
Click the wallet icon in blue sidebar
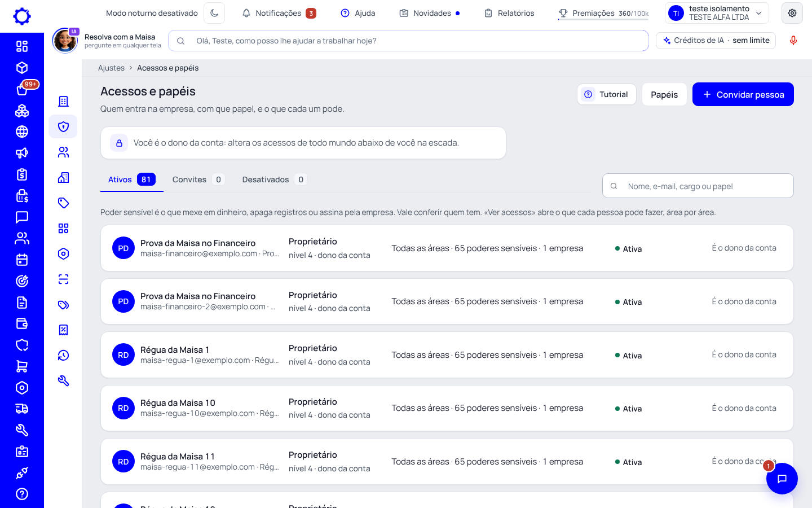coord(22,323)
